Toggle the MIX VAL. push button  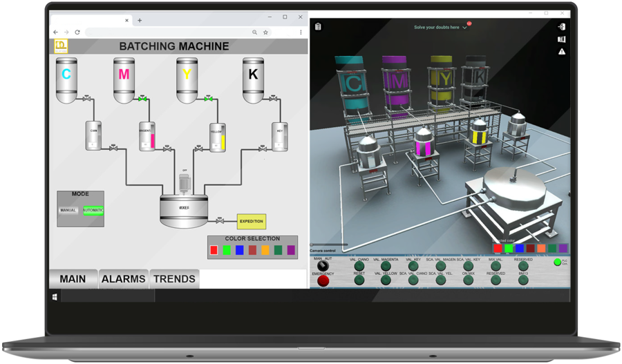pos(496,266)
